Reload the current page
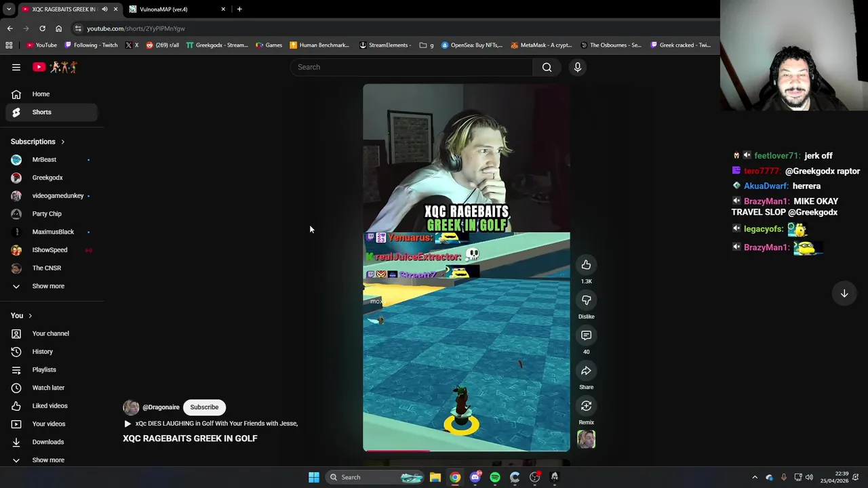This screenshot has width=868, height=488. (x=42, y=28)
